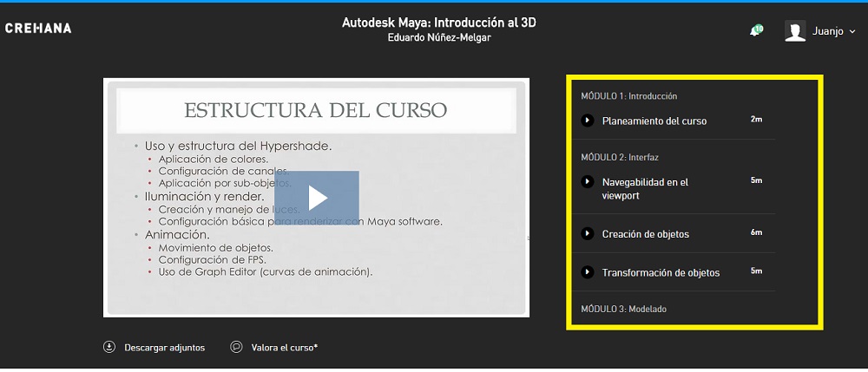Click the Descargar adjuntos link

tap(164, 348)
